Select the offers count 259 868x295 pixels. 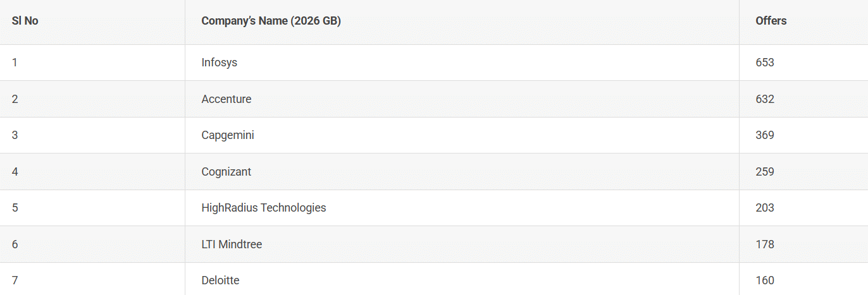765,172
